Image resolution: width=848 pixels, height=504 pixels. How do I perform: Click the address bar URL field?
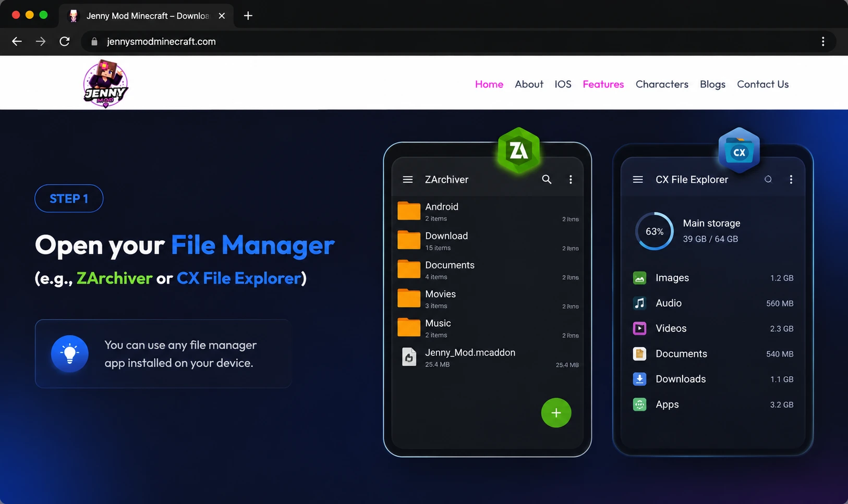459,41
